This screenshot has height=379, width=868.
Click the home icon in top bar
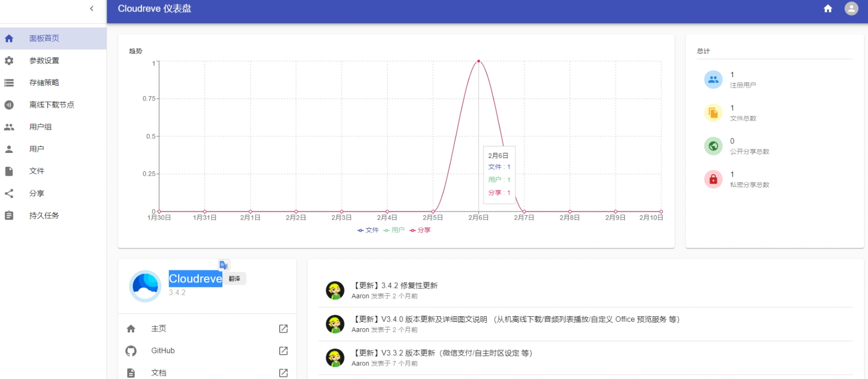(x=828, y=8)
